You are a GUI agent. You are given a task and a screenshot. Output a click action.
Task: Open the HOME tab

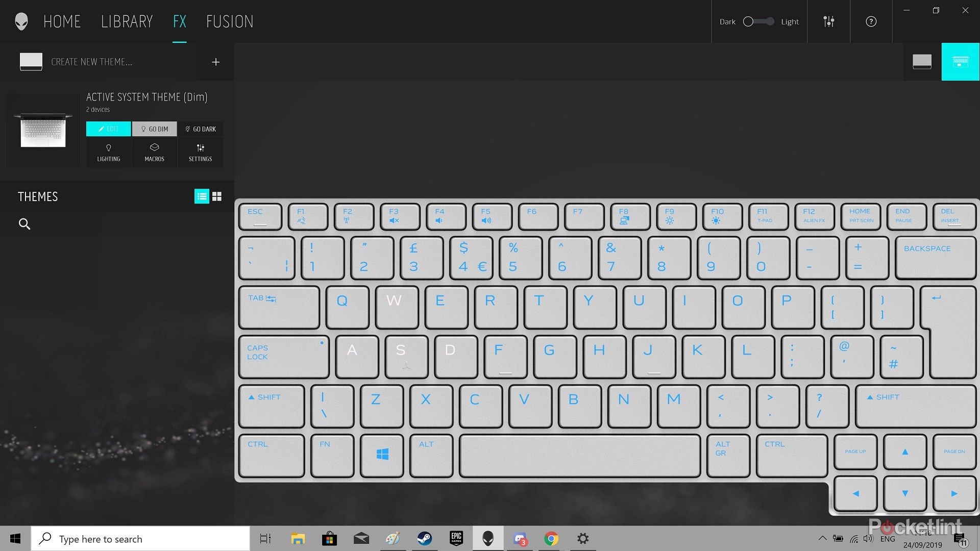[62, 21]
